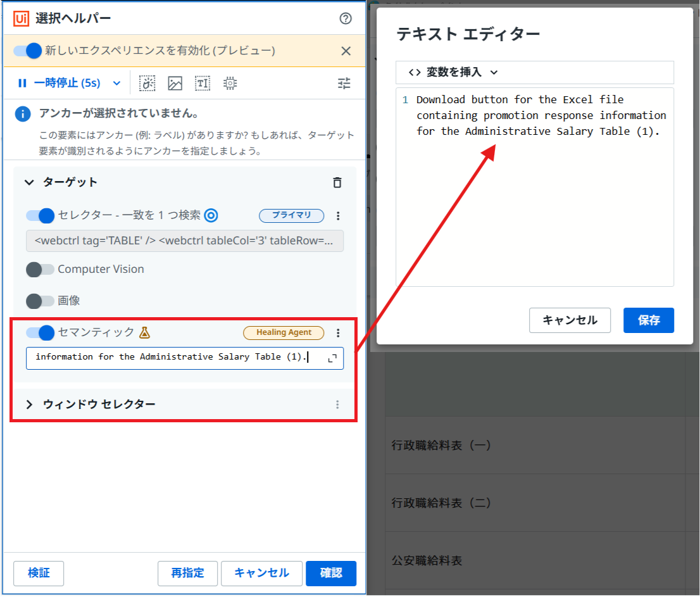Click the flask preview icon beside semantic
Viewport: 700px width, 597px height.
point(145,332)
